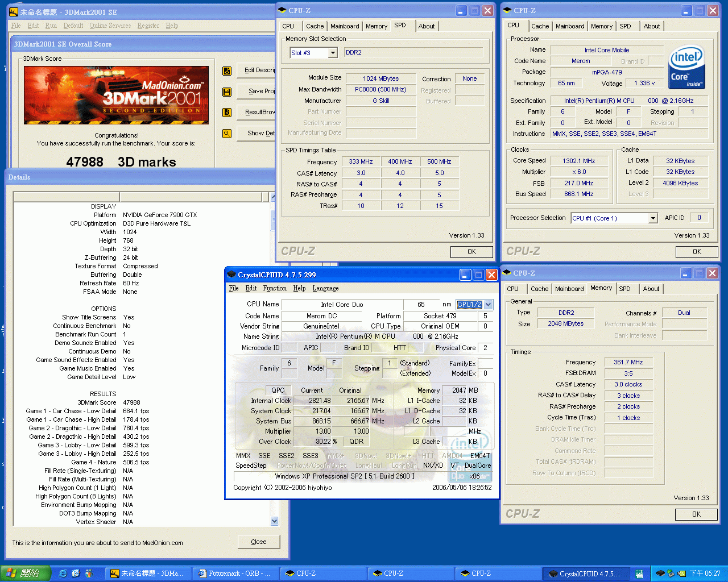Click the FSB:DRAM value 3:5
The height and width of the screenshot is (582, 728).
(628, 373)
